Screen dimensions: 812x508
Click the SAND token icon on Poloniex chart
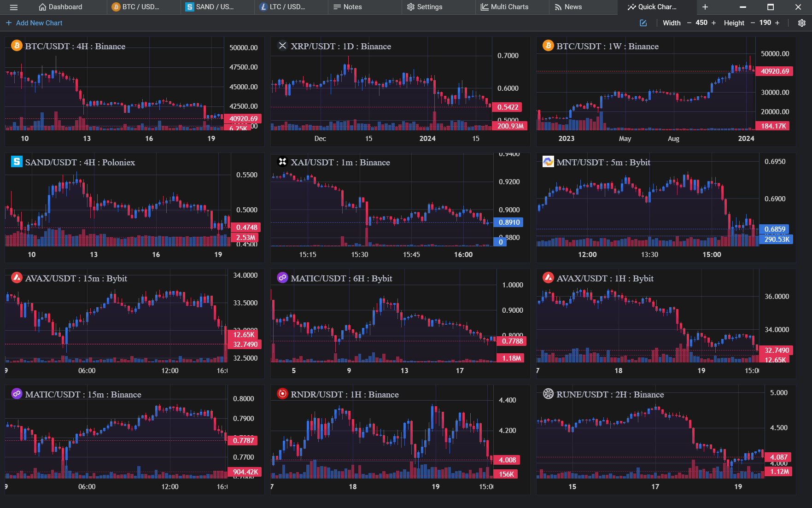point(16,162)
